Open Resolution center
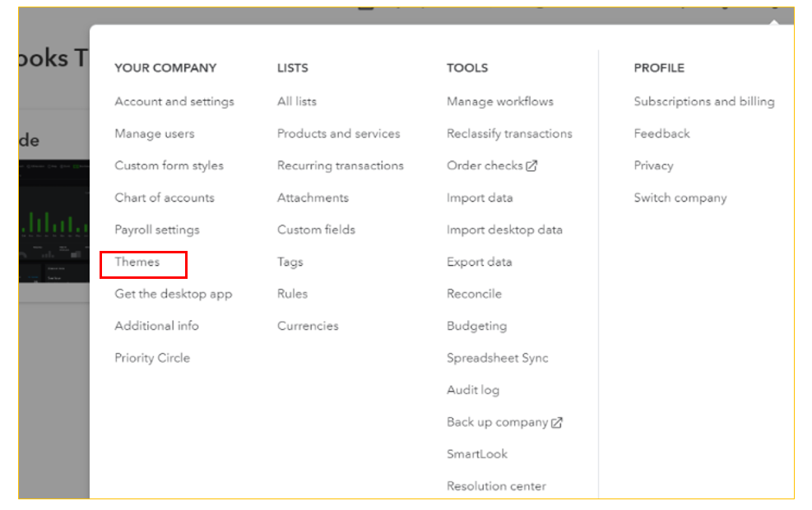Viewport: 812px width, 510px height. (496, 486)
